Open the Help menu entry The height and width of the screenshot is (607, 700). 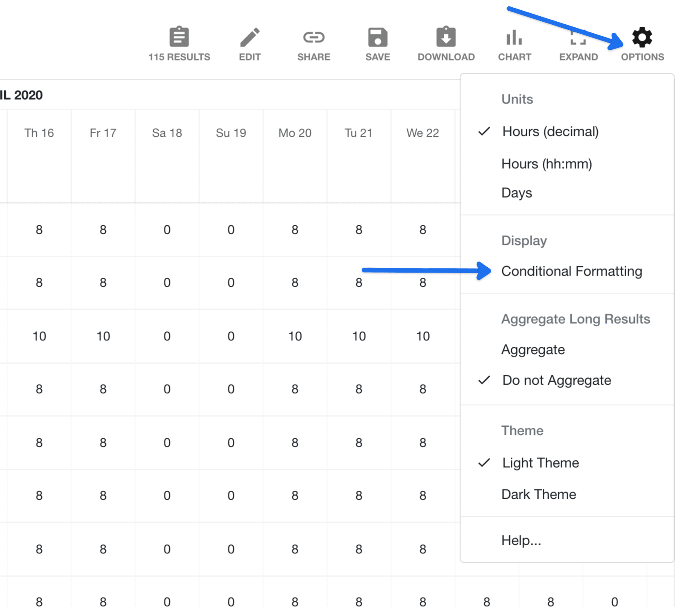click(x=521, y=540)
